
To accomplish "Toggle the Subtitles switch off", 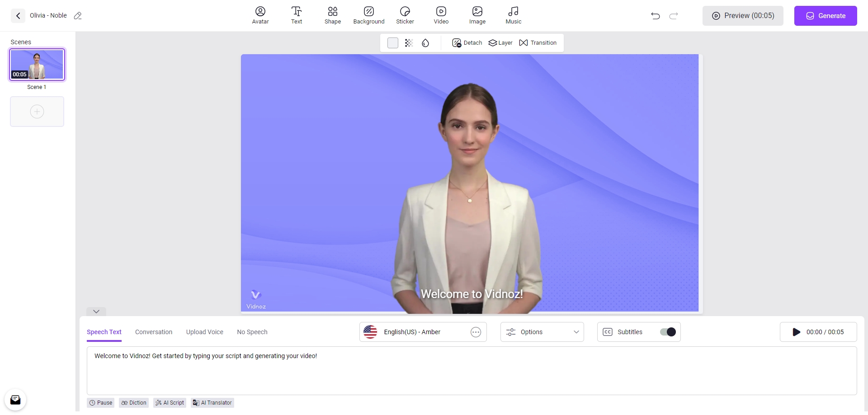I will [668, 332].
